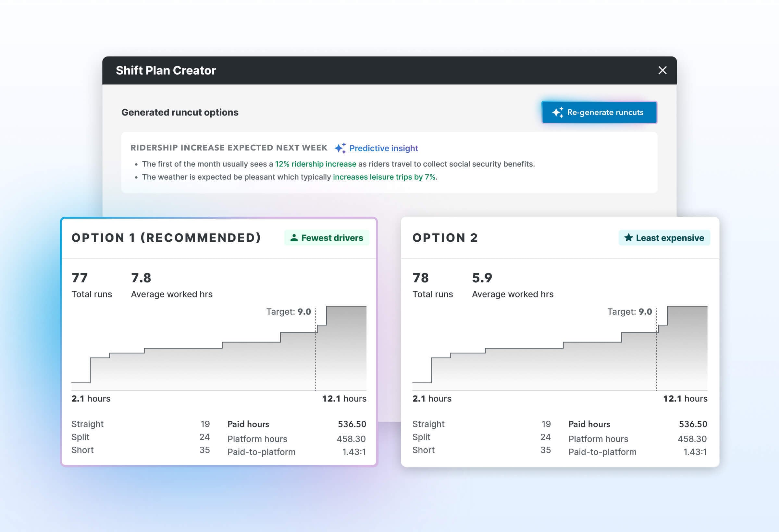This screenshot has width=779, height=532.
Task: Click Platform hours 458.30 in Option 2
Action: point(638,439)
